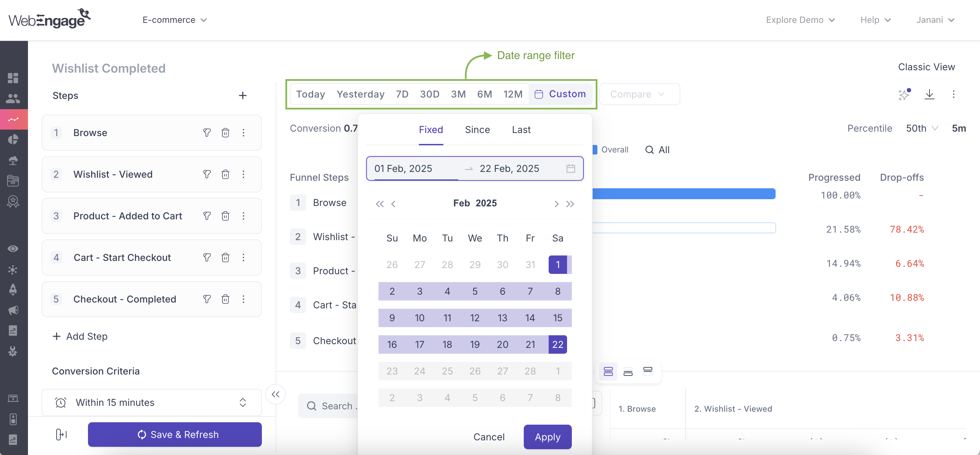
Task: Open the Janani account dropdown
Action: click(x=935, y=20)
